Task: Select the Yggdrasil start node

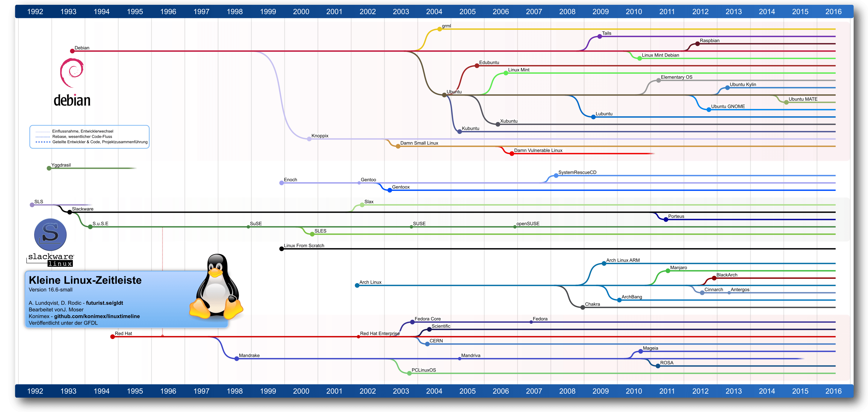Action: [x=49, y=168]
